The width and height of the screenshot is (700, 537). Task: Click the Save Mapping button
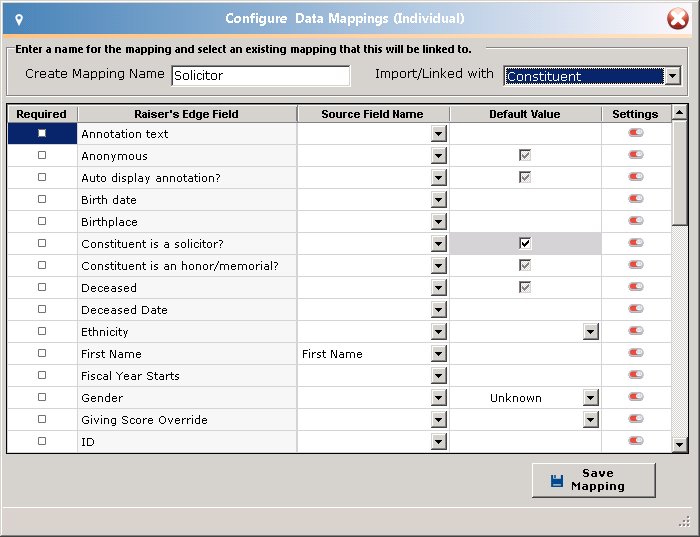[x=594, y=480]
